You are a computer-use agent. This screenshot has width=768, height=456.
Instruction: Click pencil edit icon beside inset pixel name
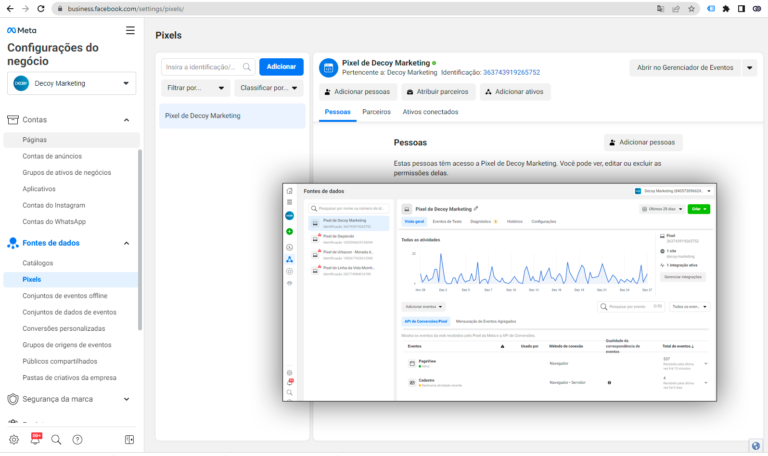tap(476, 209)
